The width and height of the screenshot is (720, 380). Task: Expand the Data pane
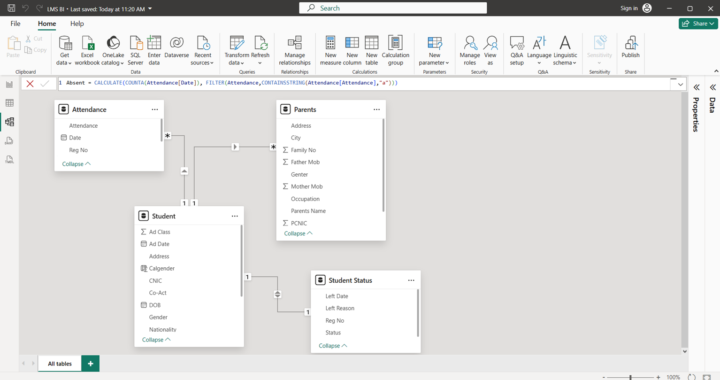(712, 87)
